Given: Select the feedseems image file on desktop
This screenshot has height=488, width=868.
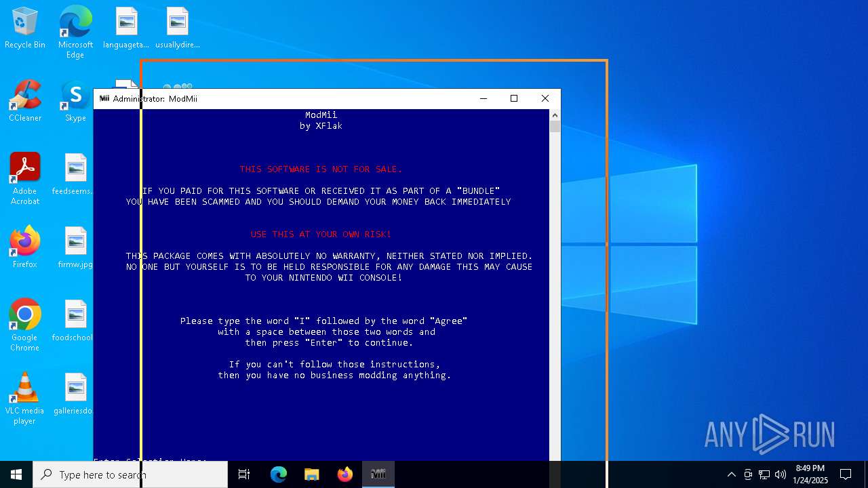Looking at the screenshot, I should pos(74,174).
